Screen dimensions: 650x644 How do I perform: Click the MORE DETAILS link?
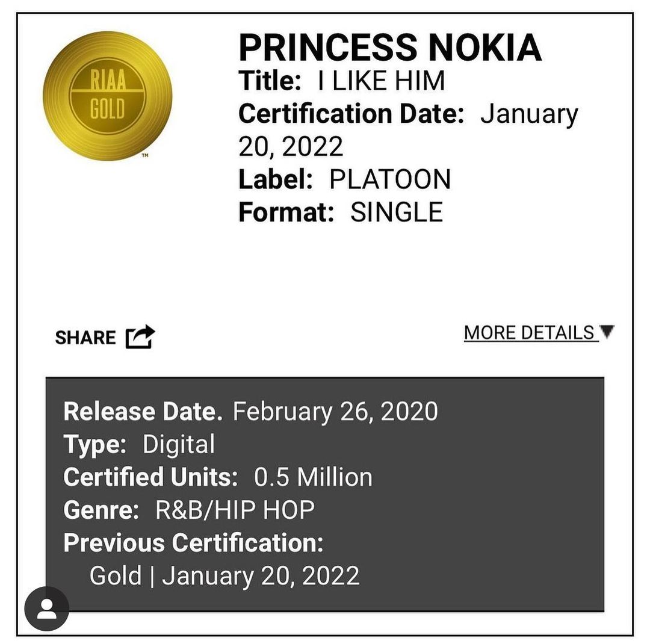point(530,333)
